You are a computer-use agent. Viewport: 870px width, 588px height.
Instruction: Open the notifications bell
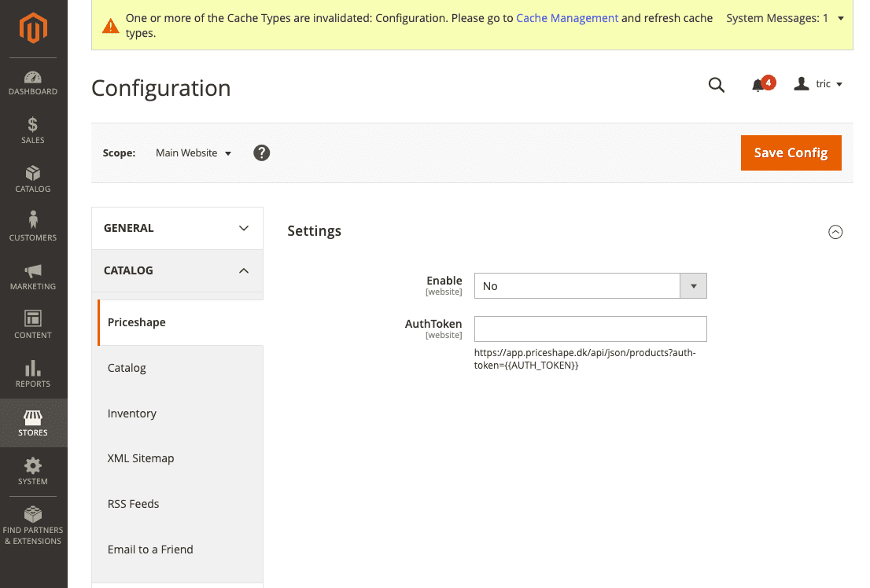tap(762, 84)
